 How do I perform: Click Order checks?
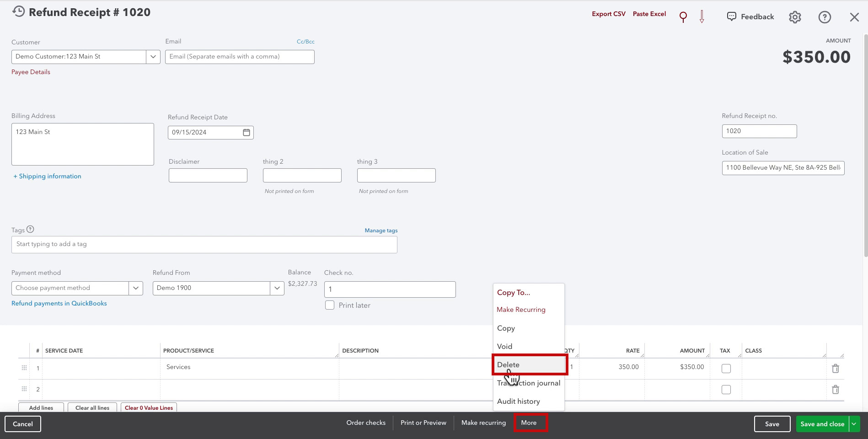[x=366, y=423]
